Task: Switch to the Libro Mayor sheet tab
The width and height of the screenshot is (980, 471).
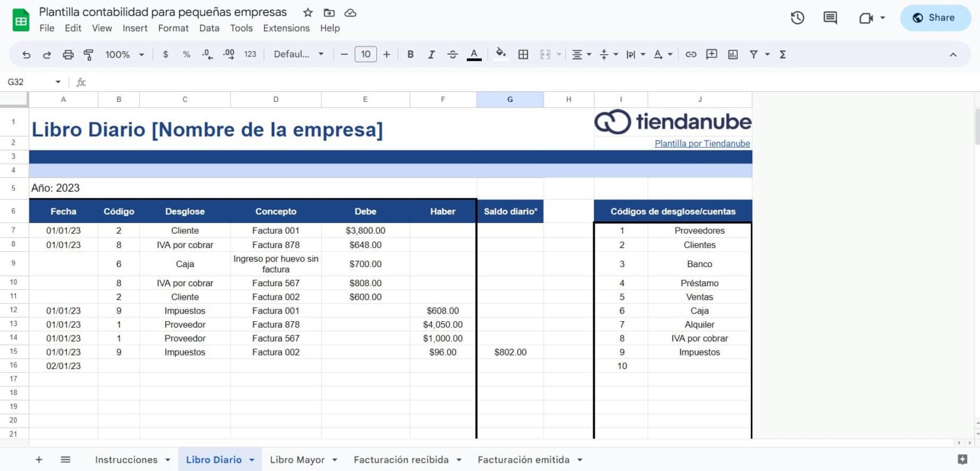Action: click(296, 460)
